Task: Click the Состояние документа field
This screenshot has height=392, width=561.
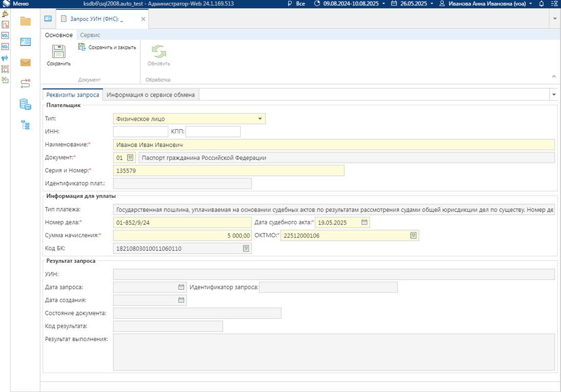Action: tap(197, 313)
